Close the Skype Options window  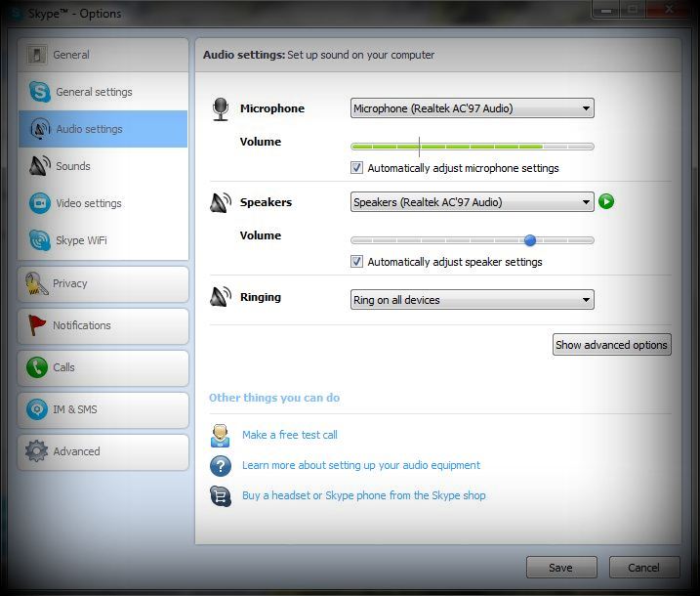(669, 9)
